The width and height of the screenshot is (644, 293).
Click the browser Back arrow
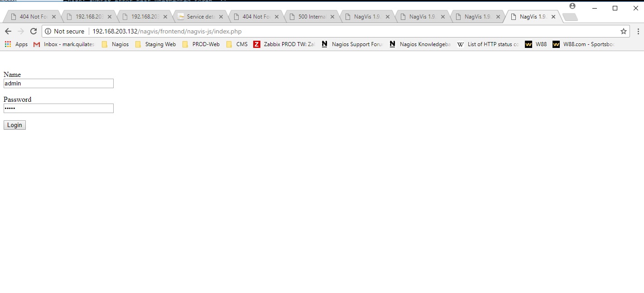pyautogui.click(x=8, y=31)
